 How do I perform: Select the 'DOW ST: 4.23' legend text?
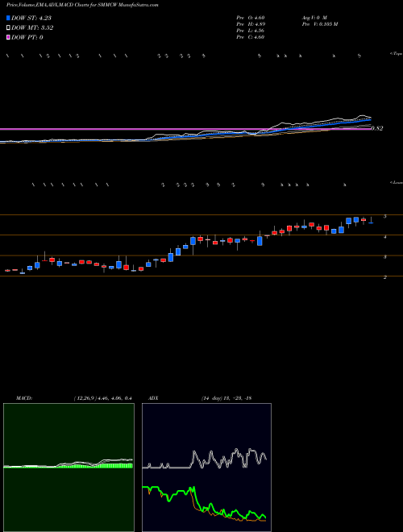[x=31, y=18]
